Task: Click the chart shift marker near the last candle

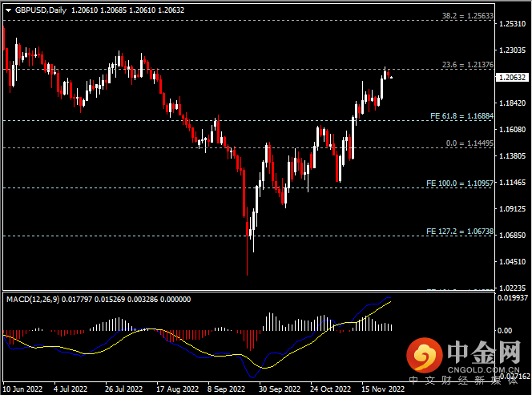Action: click(x=392, y=78)
